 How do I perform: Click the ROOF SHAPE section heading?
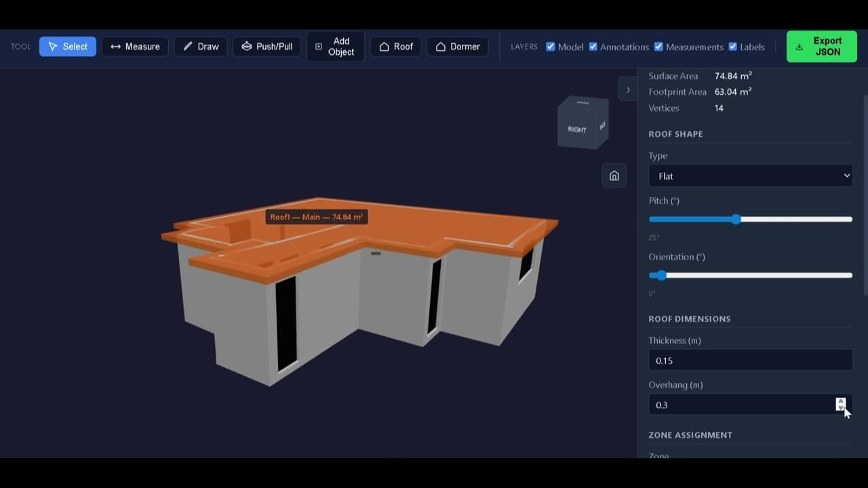(x=675, y=134)
